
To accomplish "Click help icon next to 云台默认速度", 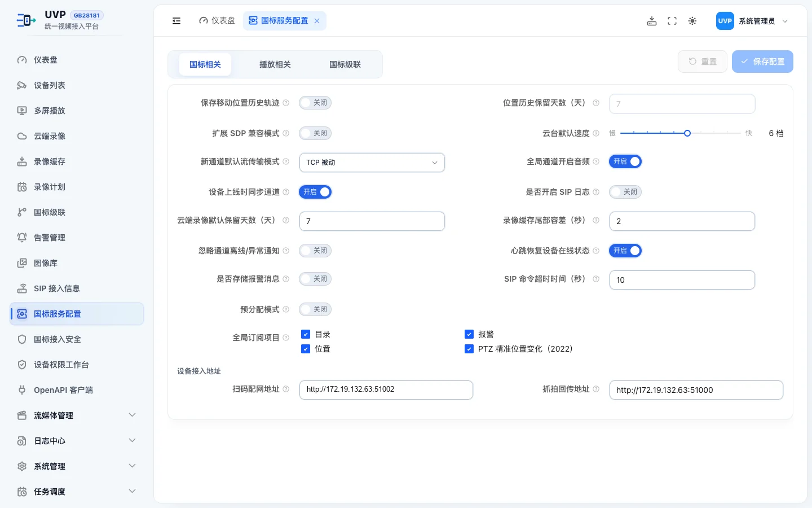I will pos(596,133).
